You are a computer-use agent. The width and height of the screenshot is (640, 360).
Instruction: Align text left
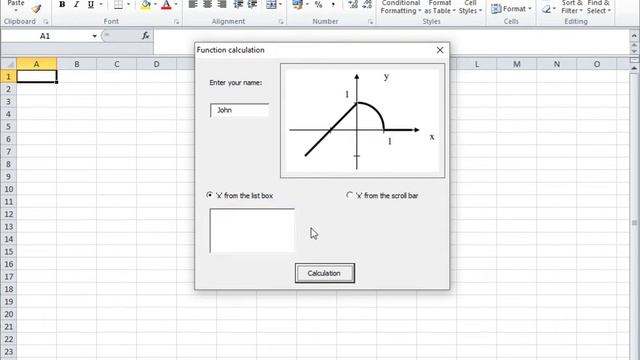click(x=193, y=4)
